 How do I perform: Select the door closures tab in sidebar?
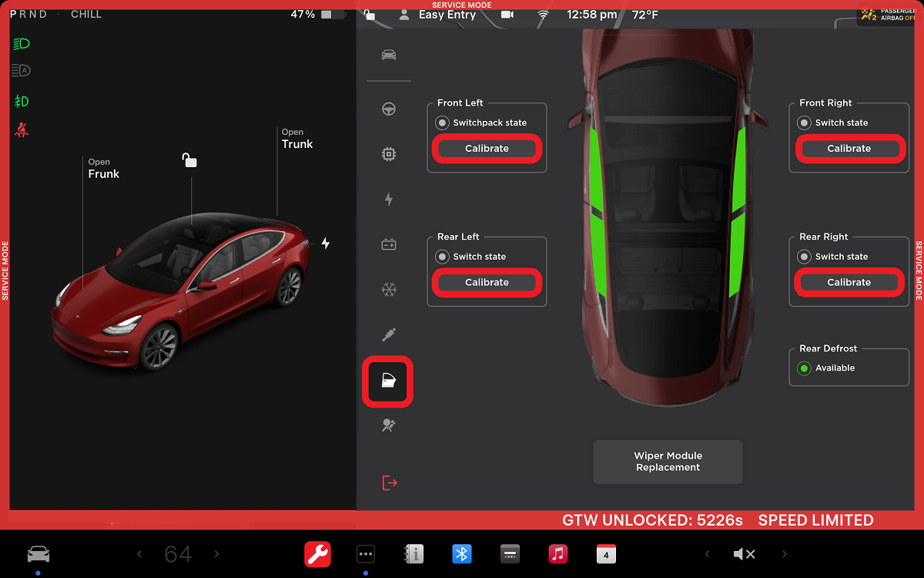[388, 381]
